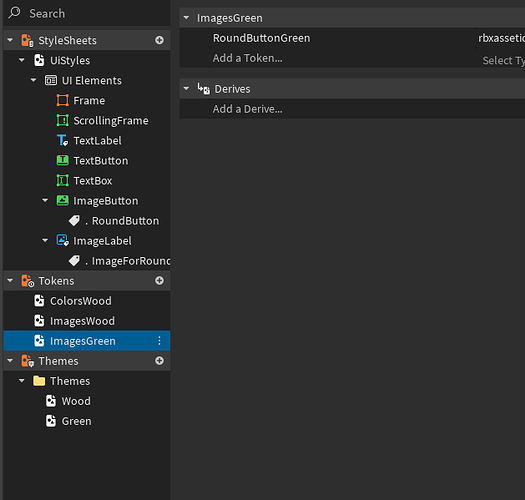The image size is (525, 500).
Task: Select the Green theme
Action: pyautogui.click(x=69, y=421)
